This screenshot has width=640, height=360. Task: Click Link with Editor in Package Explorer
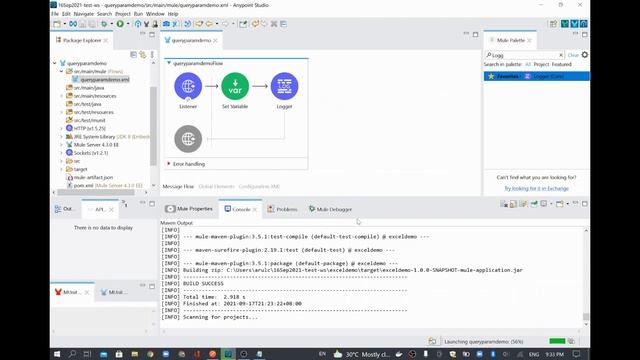point(142,55)
